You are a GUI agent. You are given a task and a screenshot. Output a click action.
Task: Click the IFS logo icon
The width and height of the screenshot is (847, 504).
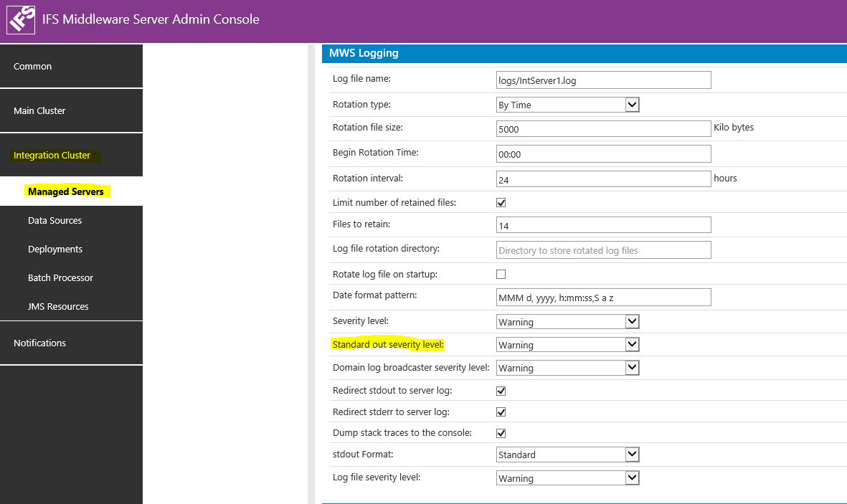(x=21, y=20)
